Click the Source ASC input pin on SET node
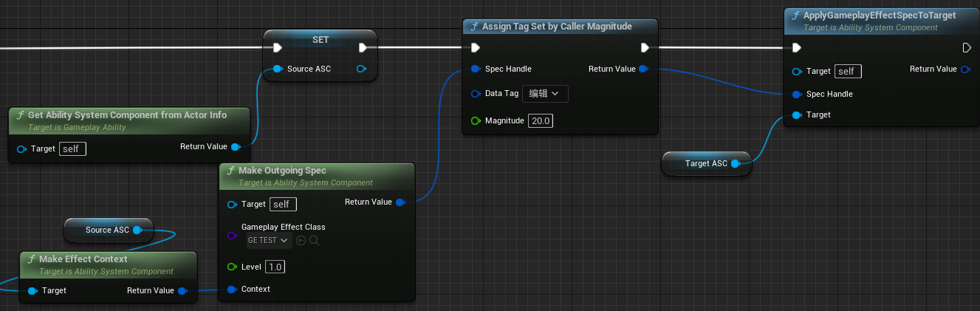The height and width of the screenshot is (311, 980). click(277, 69)
